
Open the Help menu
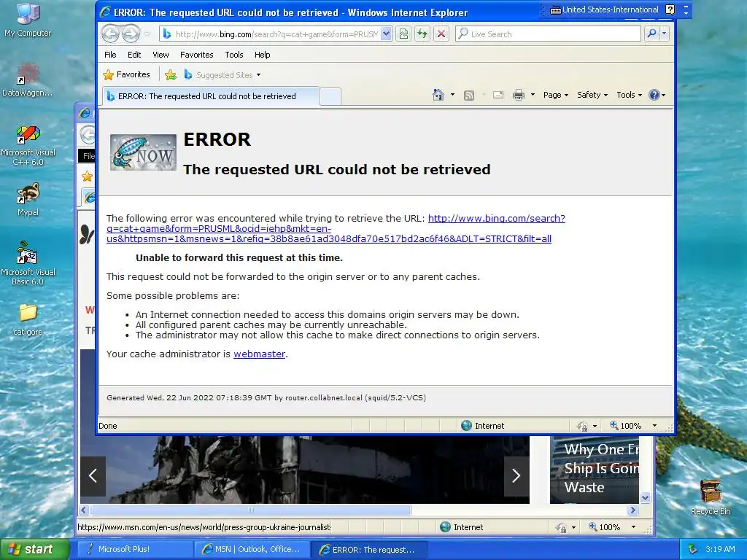262,55
